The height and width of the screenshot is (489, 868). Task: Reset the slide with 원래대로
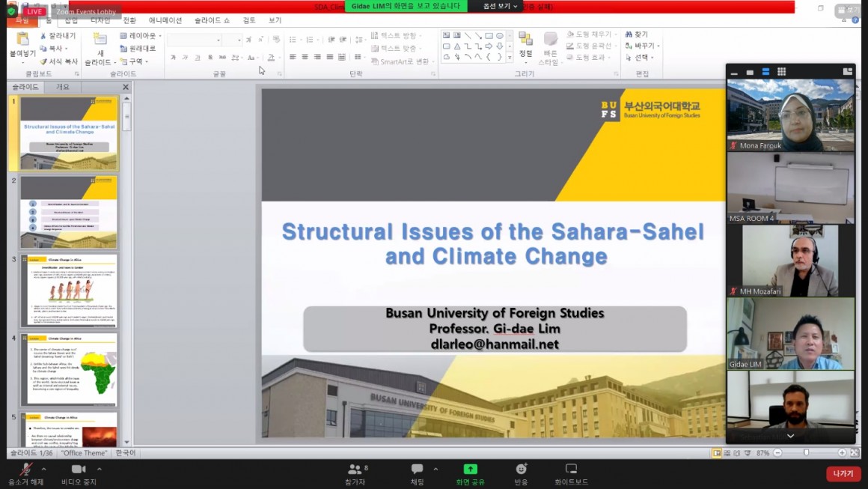pyautogui.click(x=138, y=49)
